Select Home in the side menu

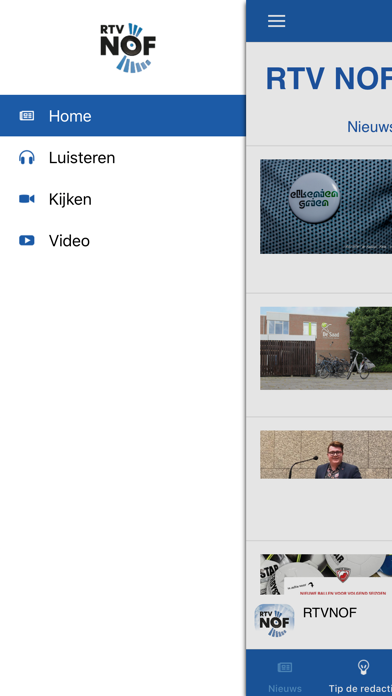(x=123, y=116)
